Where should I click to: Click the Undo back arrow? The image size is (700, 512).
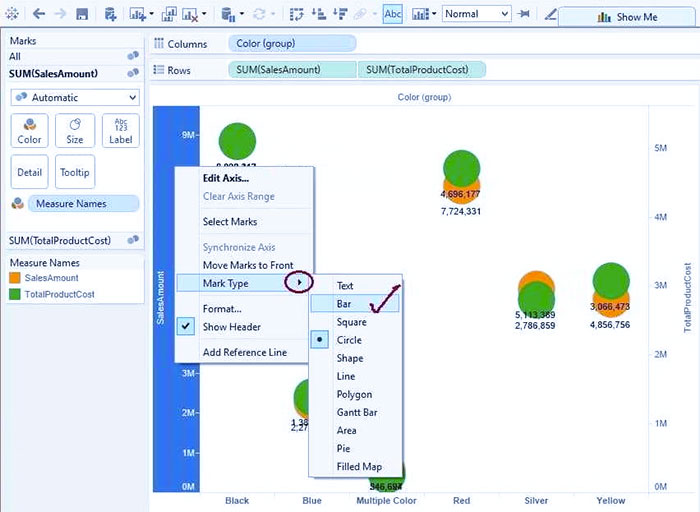click(39, 14)
